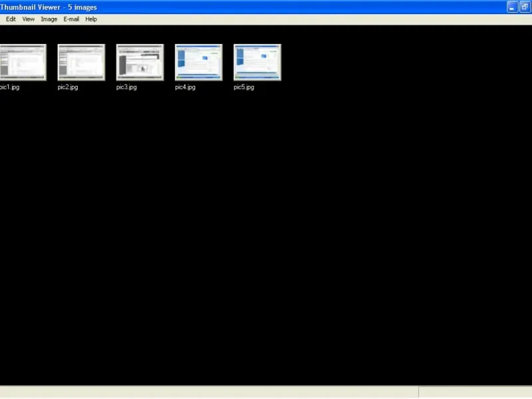Click the pic2.jpg file name label
Screen dimensions: 532x399
pyautogui.click(x=68, y=87)
